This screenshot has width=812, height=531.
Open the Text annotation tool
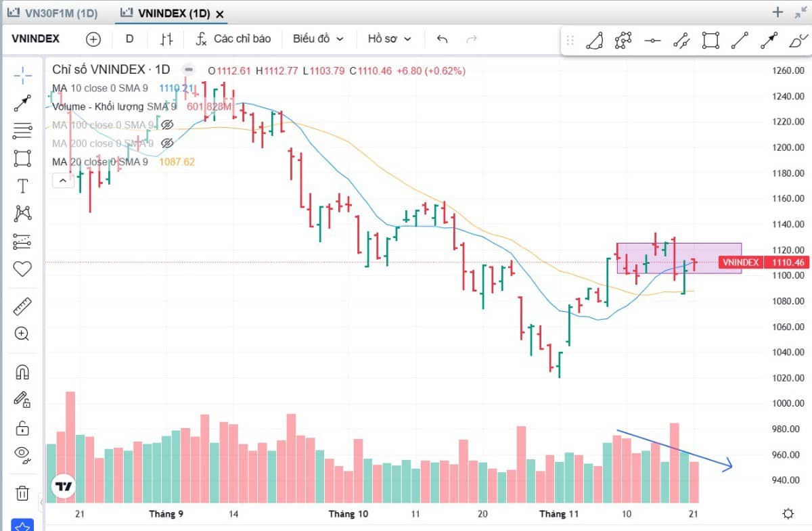point(22,186)
